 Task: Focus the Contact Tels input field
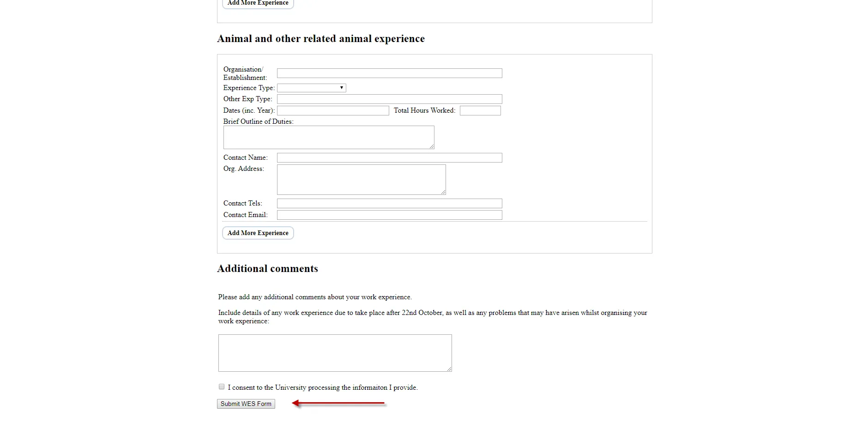(389, 203)
